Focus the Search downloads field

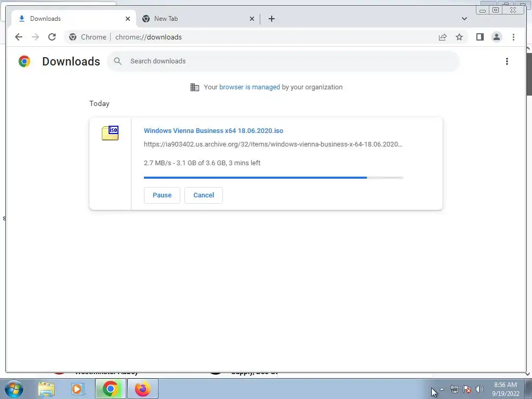coord(283,61)
